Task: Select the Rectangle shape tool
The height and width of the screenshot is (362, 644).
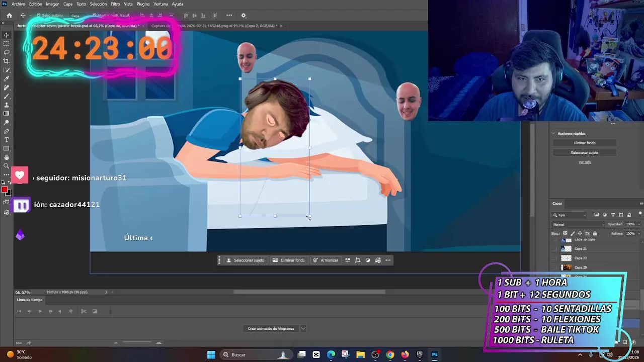Action: click(x=7, y=149)
